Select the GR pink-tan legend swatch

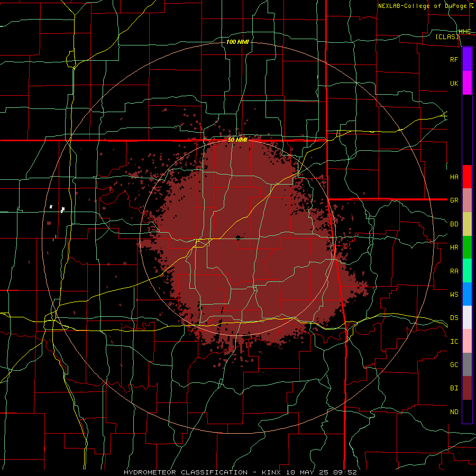tap(467, 200)
